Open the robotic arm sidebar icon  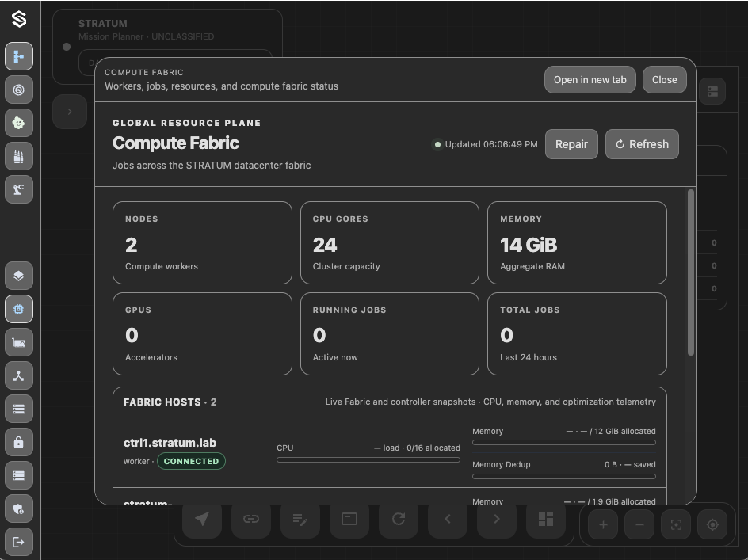pos(19,190)
